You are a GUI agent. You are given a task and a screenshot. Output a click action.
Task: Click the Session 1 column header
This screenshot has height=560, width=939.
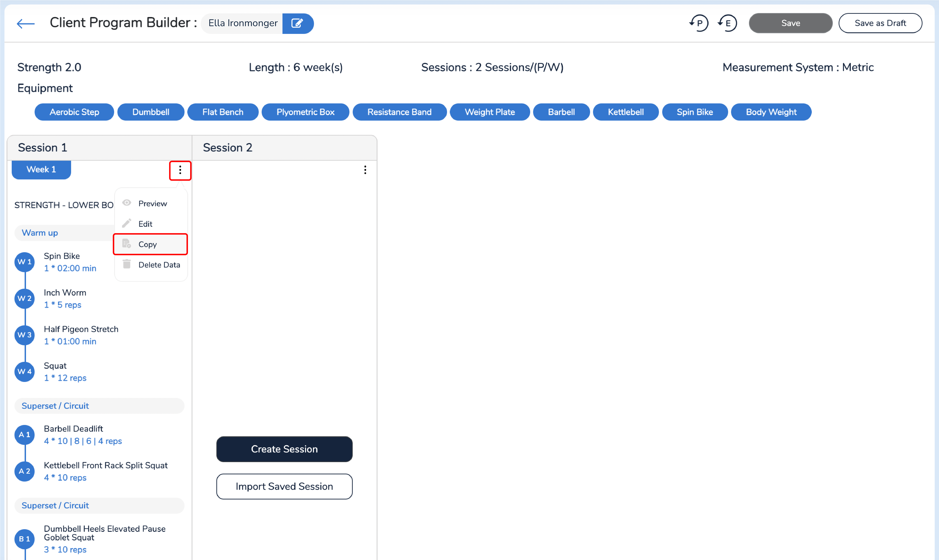(100, 148)
